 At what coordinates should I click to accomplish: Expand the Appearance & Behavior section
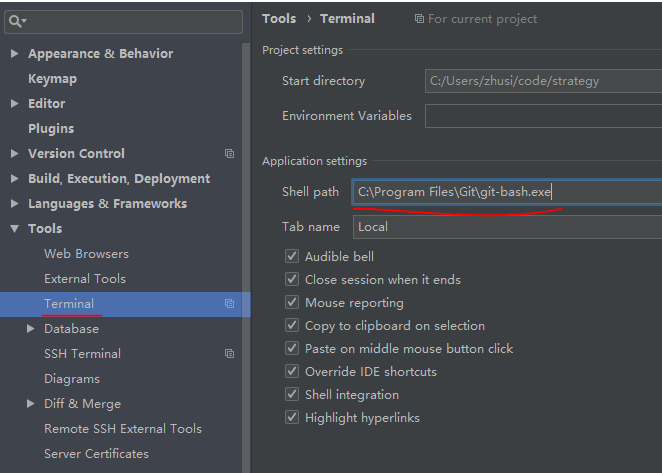14,54
